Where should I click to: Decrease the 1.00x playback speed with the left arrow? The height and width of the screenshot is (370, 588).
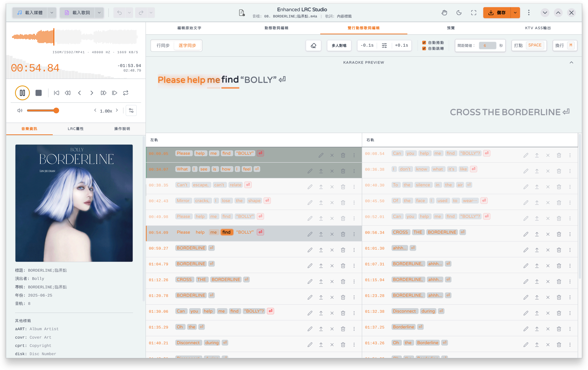coord(95,110)
